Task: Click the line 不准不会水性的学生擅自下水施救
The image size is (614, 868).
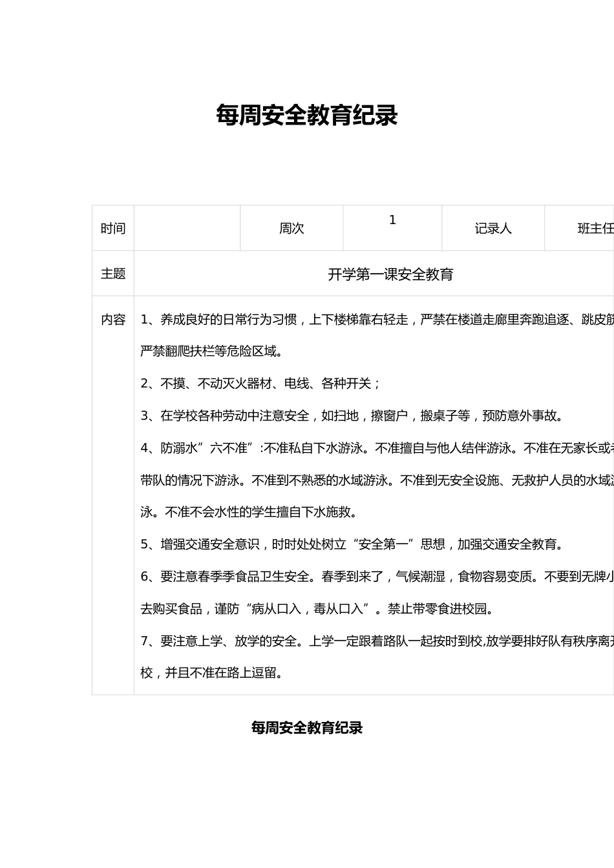Action: (x=249, y=512)
